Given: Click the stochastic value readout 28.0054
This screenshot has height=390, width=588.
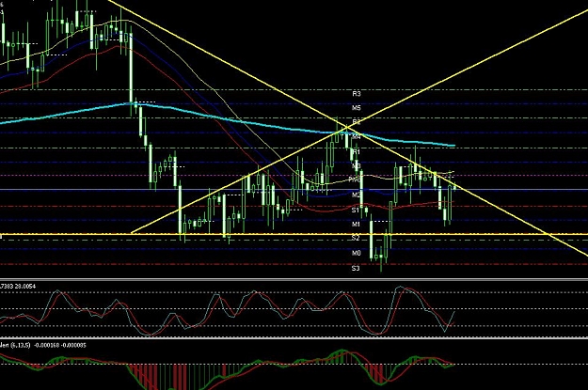Looking at the screenshot, I should pyautogui.click(x=26, y=287).
